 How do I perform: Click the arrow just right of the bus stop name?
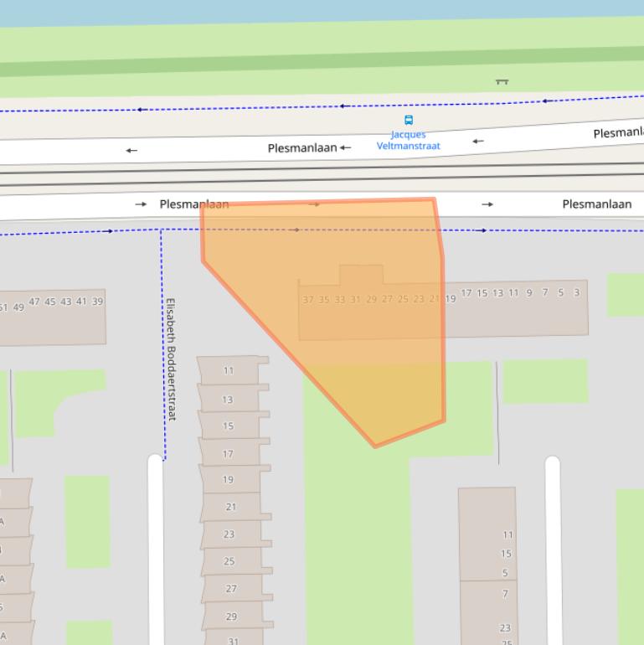(x=477, y=141)
